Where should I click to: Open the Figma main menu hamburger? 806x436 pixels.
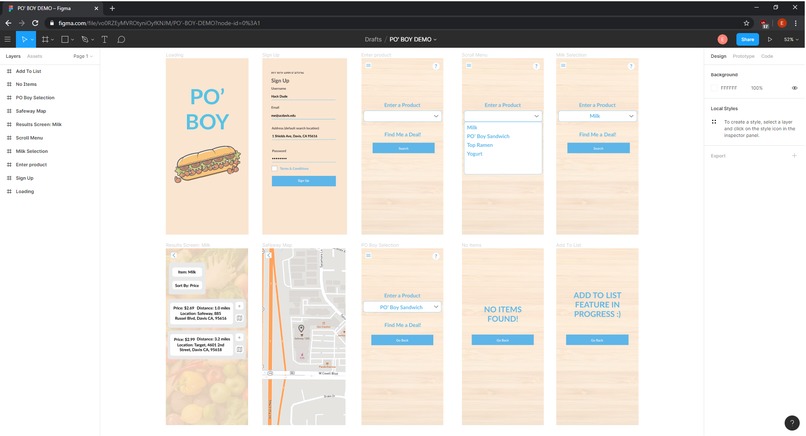pos(7,39)
